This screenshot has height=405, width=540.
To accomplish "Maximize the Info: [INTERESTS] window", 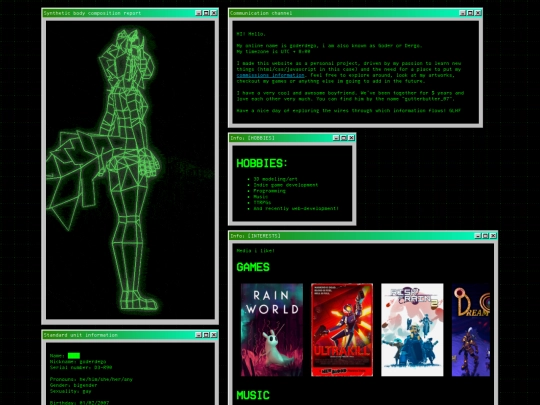I will [486, 236].
